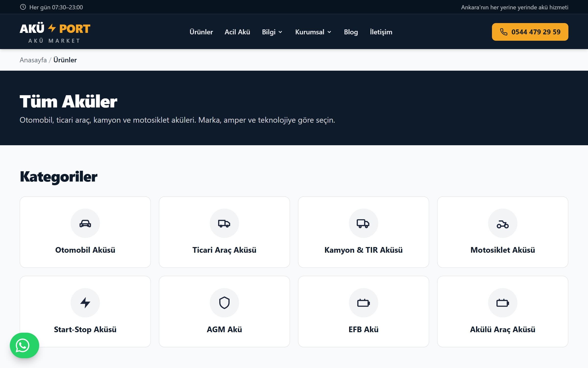This screenshot has height=368, width=588.
Task: Open the Ürünler menu item
Action: coord(201,32)
